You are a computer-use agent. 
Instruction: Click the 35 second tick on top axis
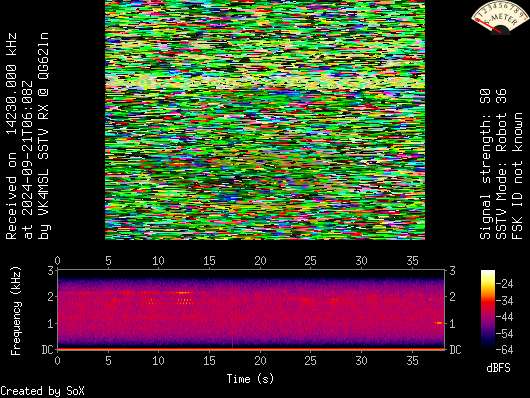coord(412,261)
